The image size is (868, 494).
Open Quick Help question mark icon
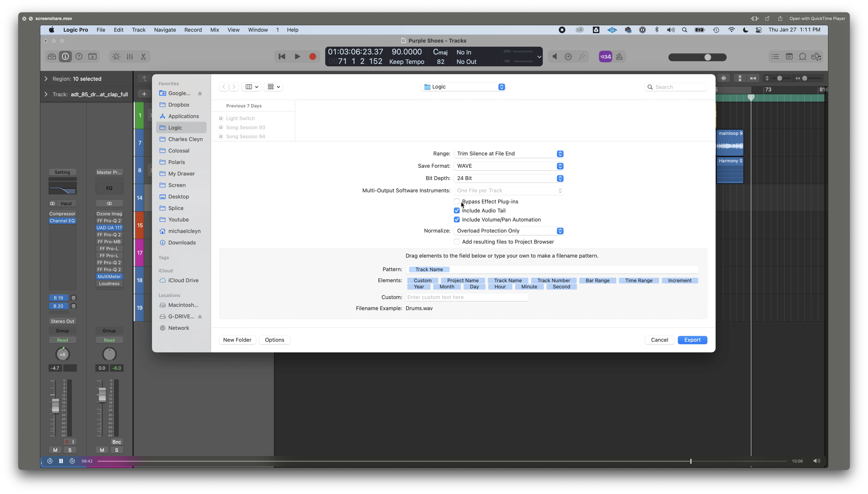(x=79, y=57)
